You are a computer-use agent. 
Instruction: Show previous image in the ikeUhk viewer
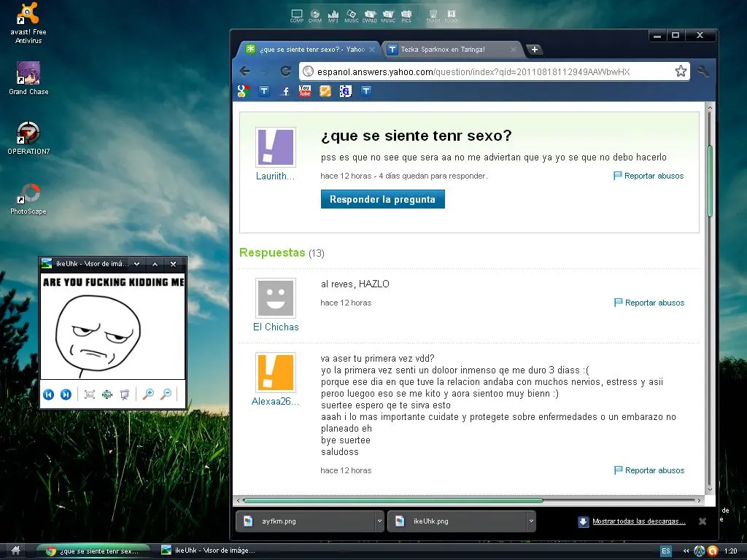tap(48, 394)
